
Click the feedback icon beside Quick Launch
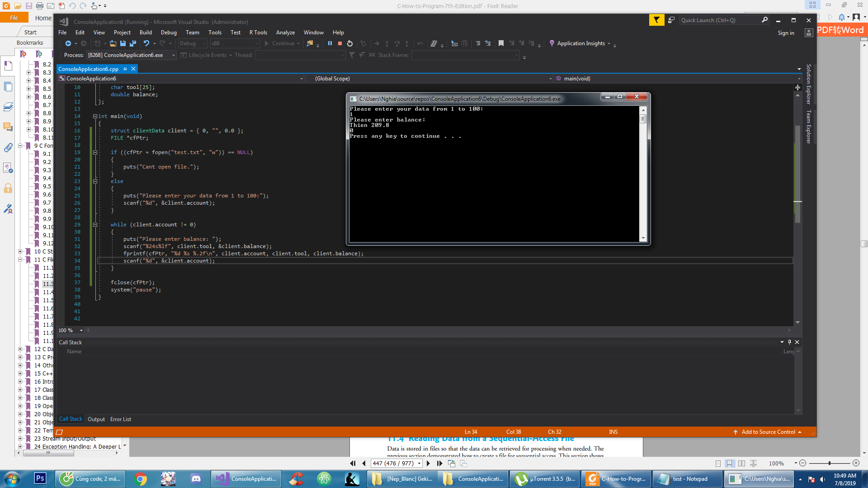tap(671, 20)
